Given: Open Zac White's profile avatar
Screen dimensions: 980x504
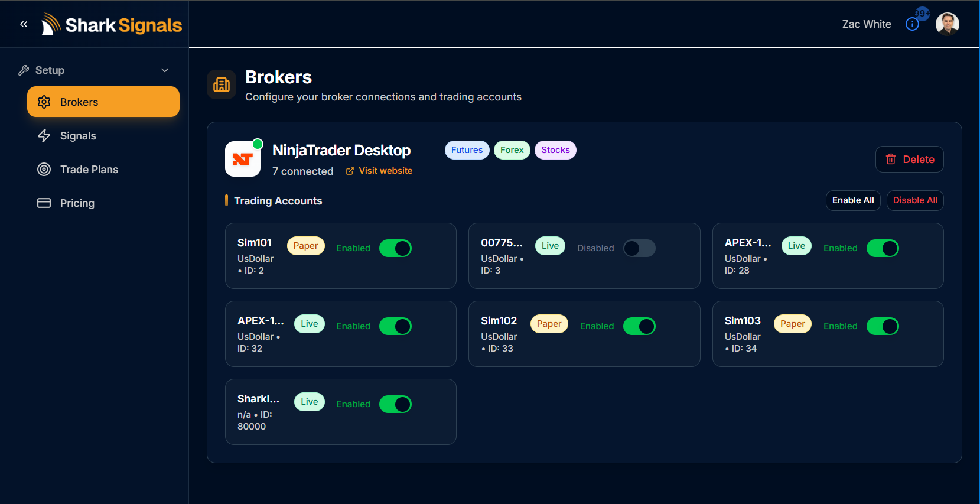Looking at the screenshot, I should [x=948, y=24].
